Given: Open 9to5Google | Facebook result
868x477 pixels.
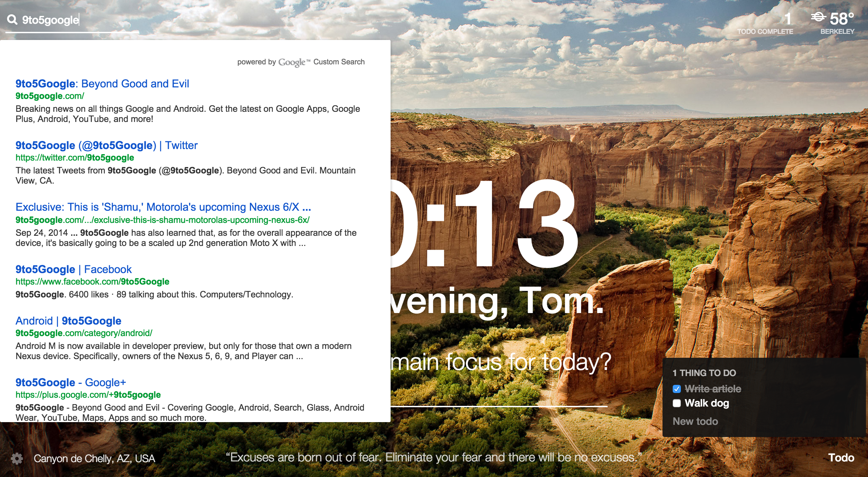Looking at the screenshot, I should (x=74, y=269).
